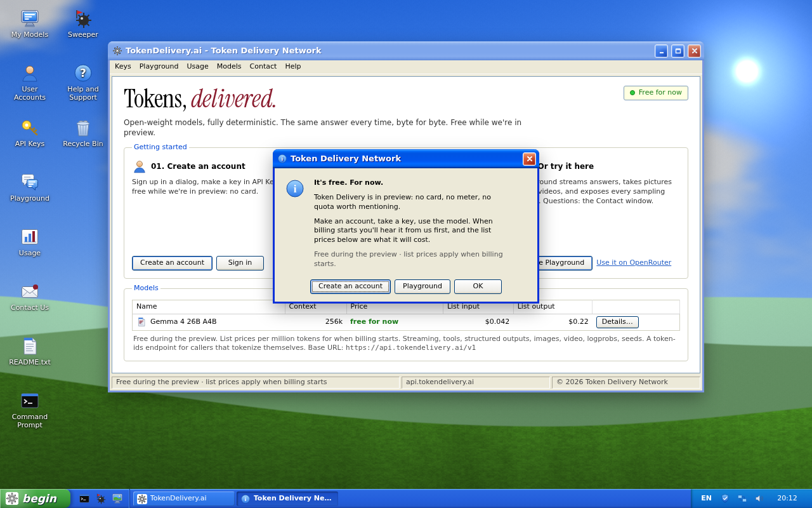Click Create an account in Getting started panel
The width and height of the screenshot is (812, 508).
172,263
